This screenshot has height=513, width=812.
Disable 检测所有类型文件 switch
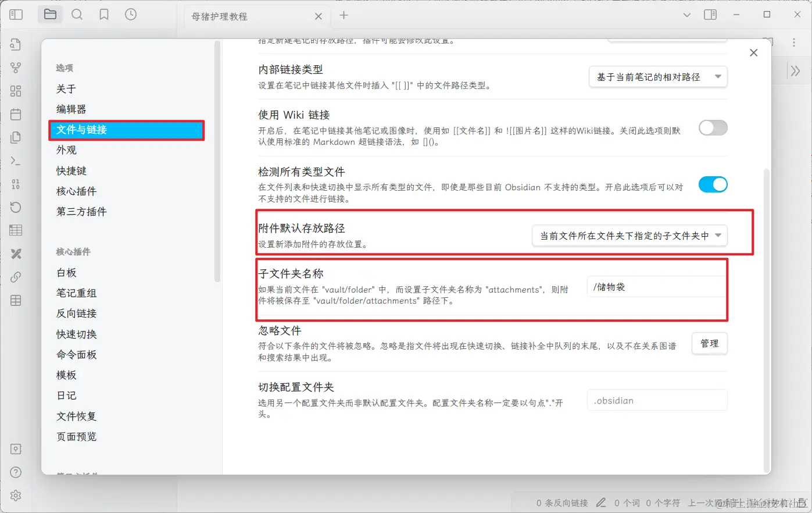713,185
